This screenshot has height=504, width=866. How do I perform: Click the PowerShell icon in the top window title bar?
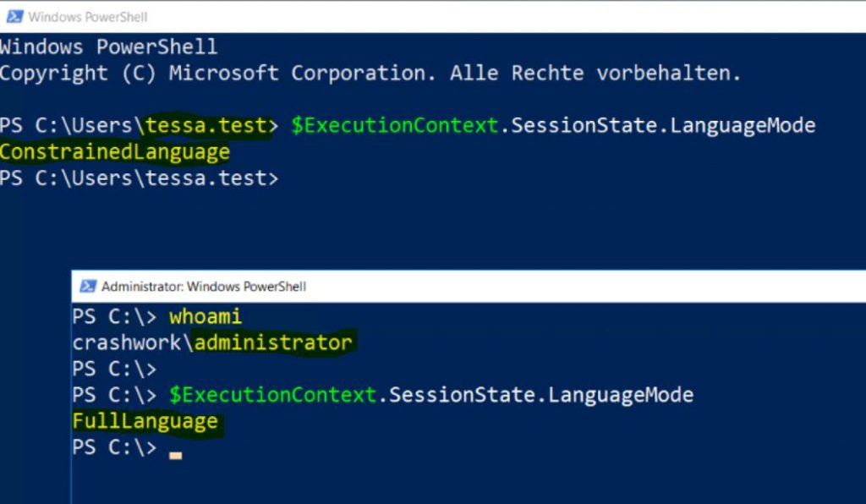pos(15,17)
